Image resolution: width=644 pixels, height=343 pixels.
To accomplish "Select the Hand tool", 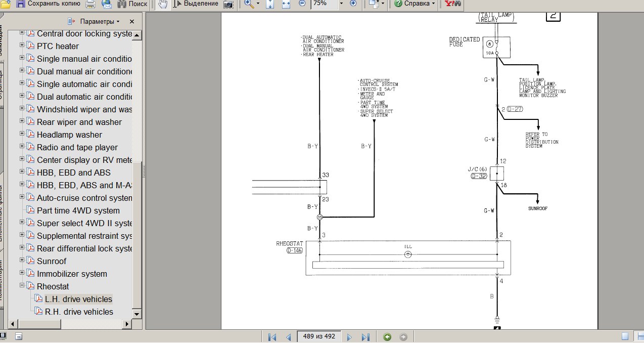I will [162, 4].
